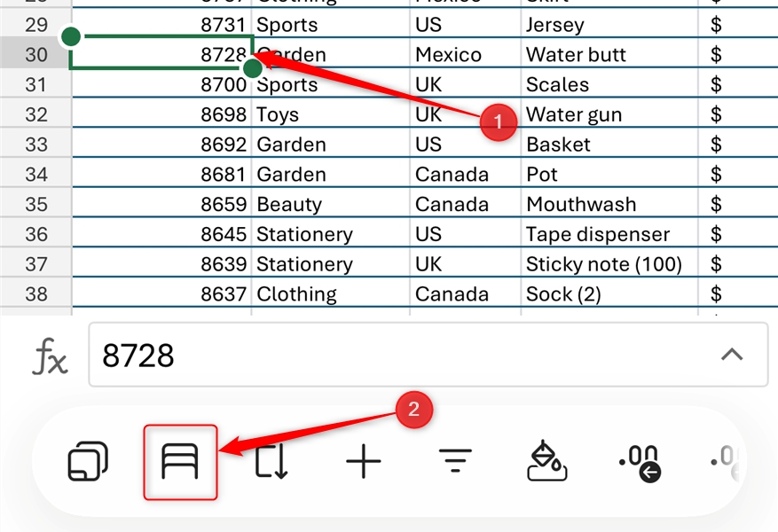778x532 pixels.
Task: Select UK cell in row 37
Action: 466,263
